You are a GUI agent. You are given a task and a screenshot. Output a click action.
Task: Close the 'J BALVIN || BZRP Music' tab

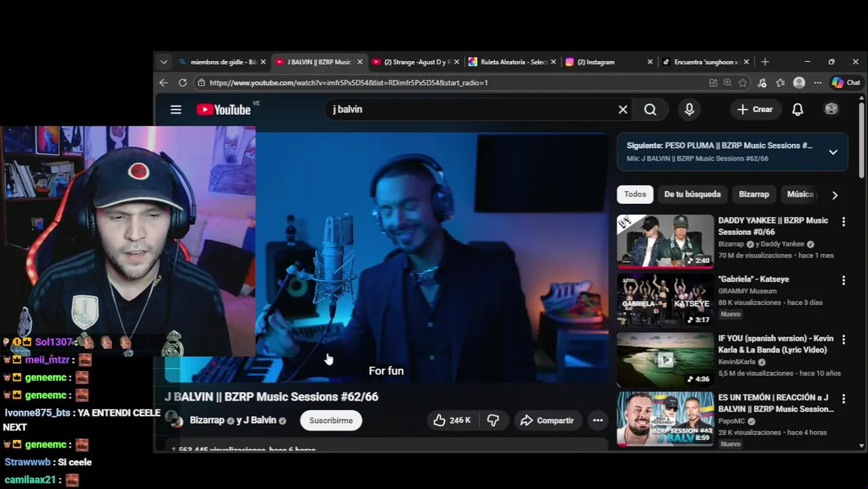359,62
